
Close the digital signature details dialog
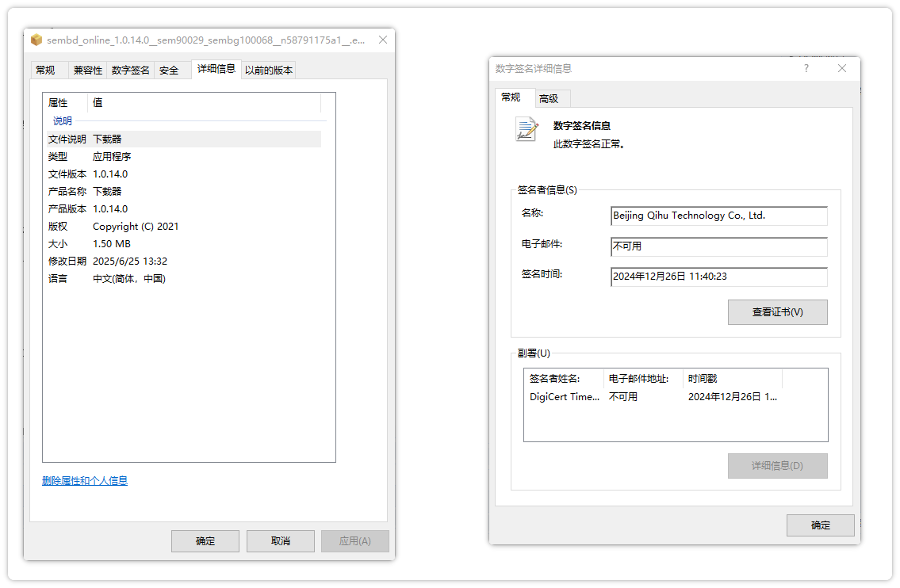(842, 69)
